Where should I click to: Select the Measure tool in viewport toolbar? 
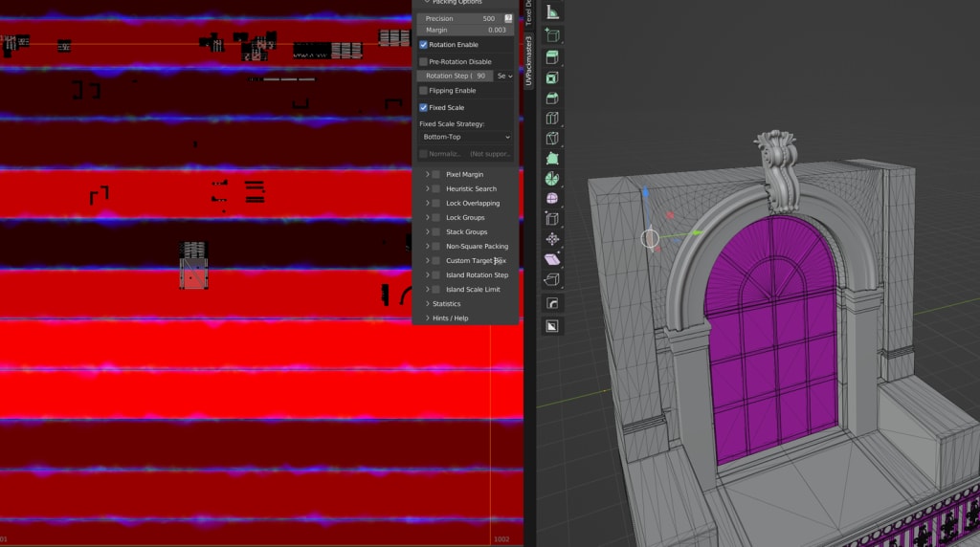click(x=552, y=12)
